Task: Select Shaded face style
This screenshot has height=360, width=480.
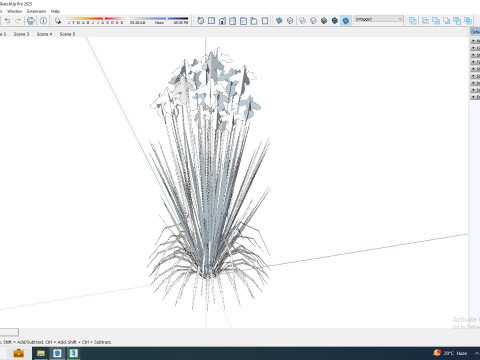Action: pyautogui.click(x=324, y=21)
